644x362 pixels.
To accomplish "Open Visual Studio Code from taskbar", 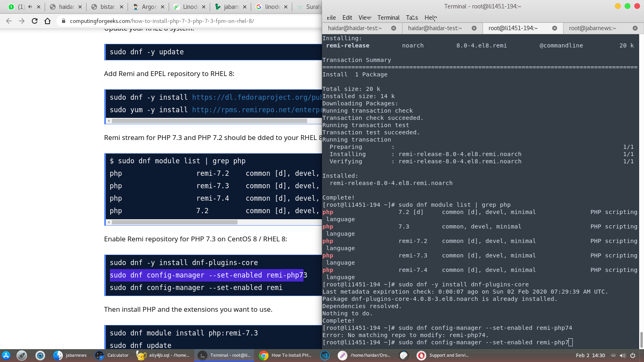I will click(325, 356).
